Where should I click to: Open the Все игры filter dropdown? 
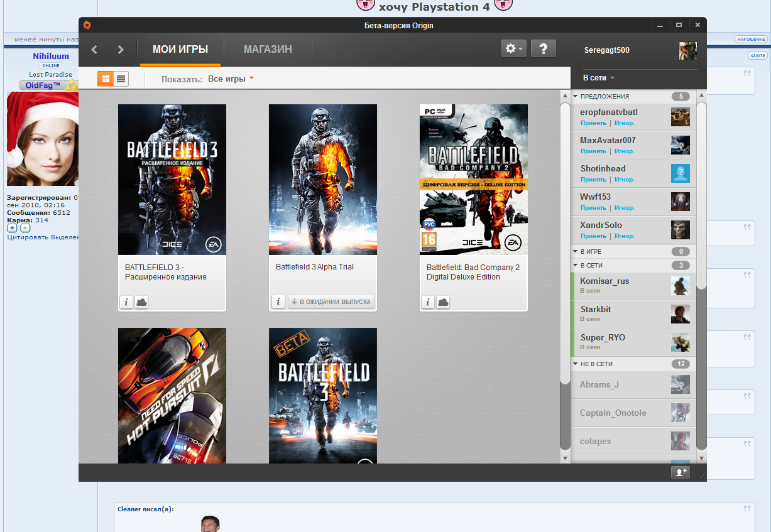pyautogui.click(x=231, y=79)
